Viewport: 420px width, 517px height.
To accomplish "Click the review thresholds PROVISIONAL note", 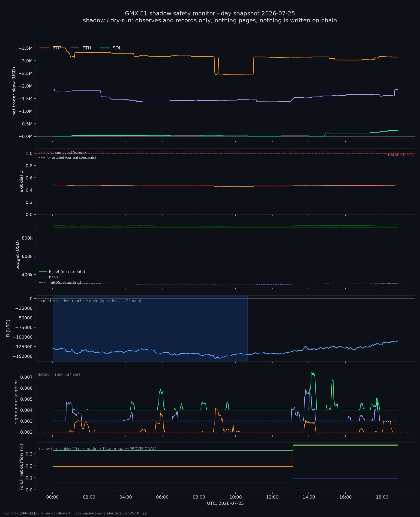I will point(97,449).
